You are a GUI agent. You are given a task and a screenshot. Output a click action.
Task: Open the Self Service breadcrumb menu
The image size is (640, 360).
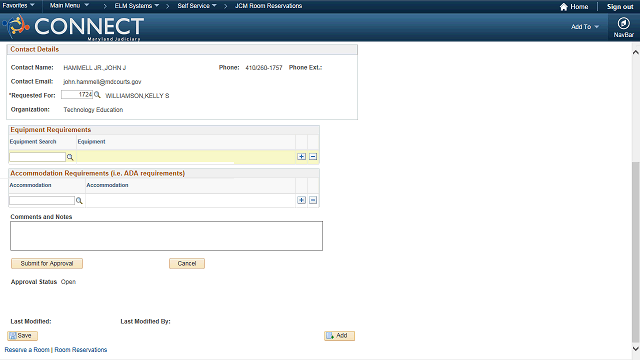[197, 6]
